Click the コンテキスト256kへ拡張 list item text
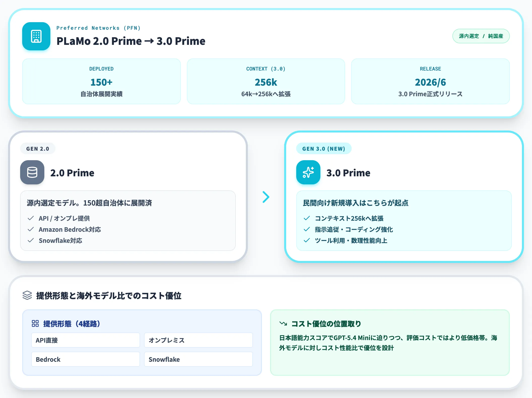Image resolution: width=532 pixels, height=398 pixels. [x=349, y=218]
